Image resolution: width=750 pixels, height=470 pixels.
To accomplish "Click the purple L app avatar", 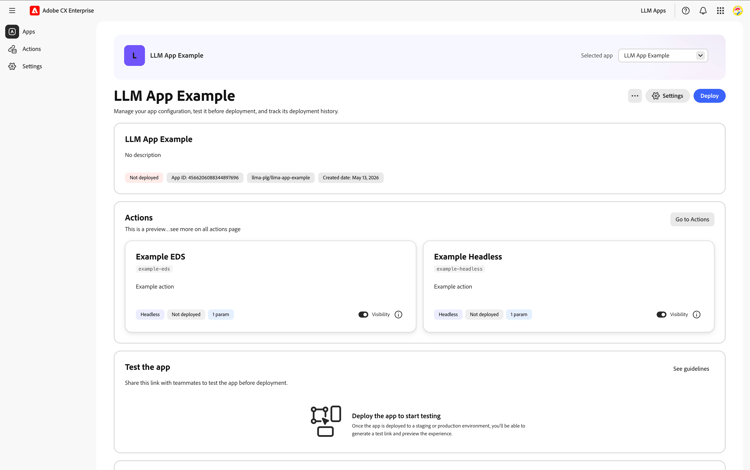I will 134,55.
